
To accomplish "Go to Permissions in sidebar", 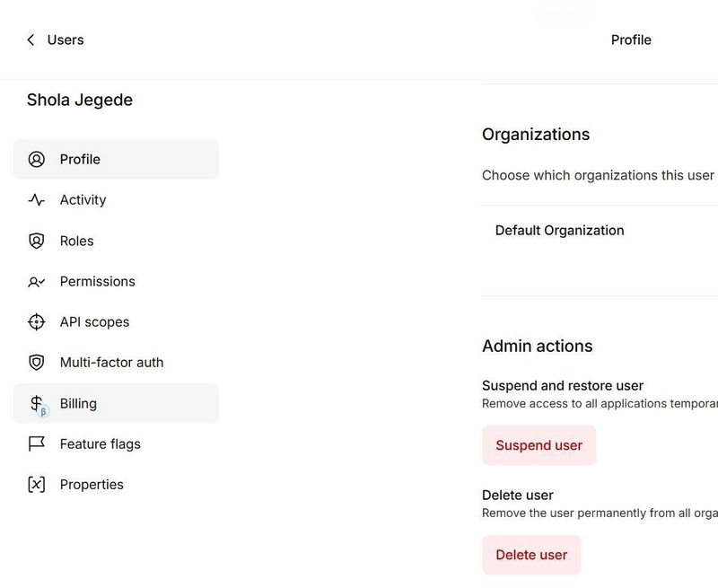I will pyautogui.click(x=117, y=282).
